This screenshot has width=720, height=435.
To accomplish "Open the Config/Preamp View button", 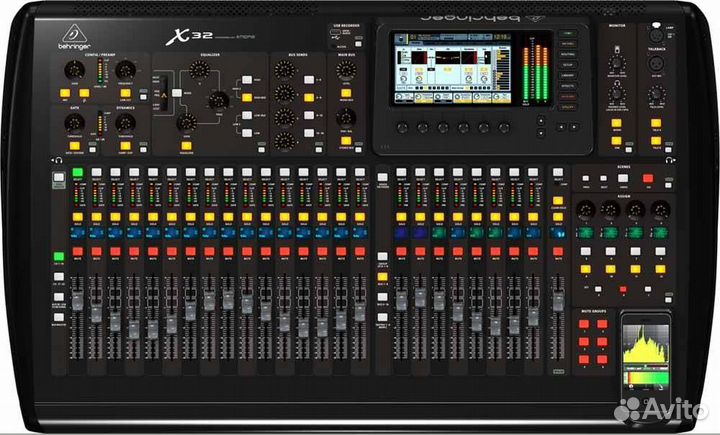I will pyautogui.click(x=143, y=97).
